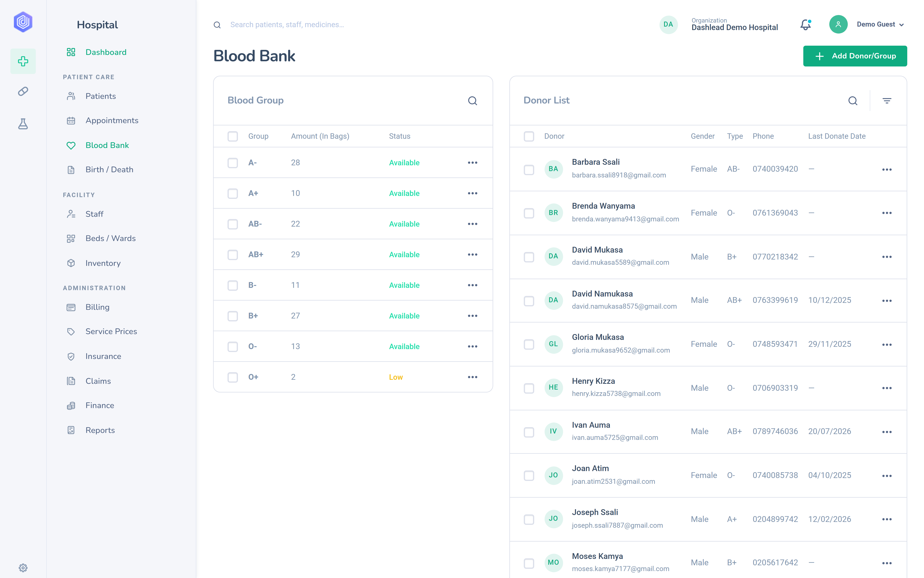Open more options for Gloria Mukasa
This screenshot has height=578, width=924.
[887, 344]
